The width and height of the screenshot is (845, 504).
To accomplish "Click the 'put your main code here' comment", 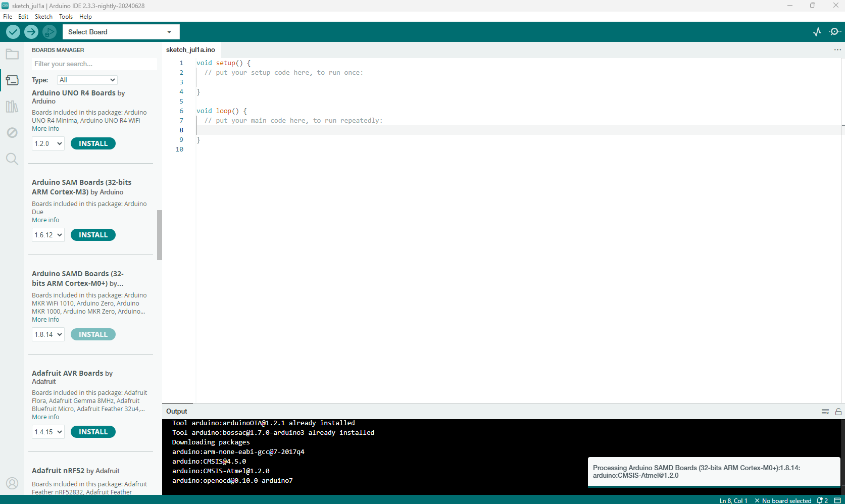I will click(293, 121).
